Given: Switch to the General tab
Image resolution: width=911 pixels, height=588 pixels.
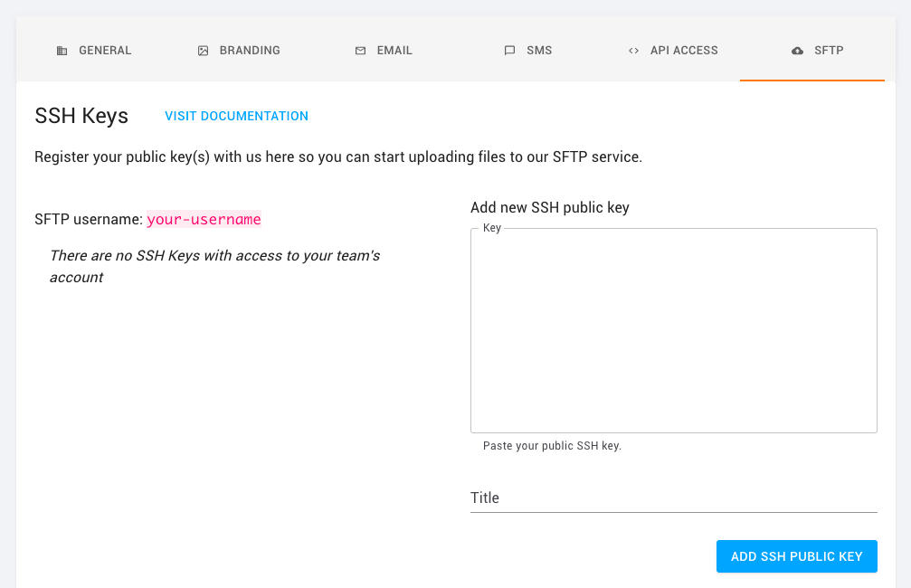Looking at the screenshot, I should (105, 51).
